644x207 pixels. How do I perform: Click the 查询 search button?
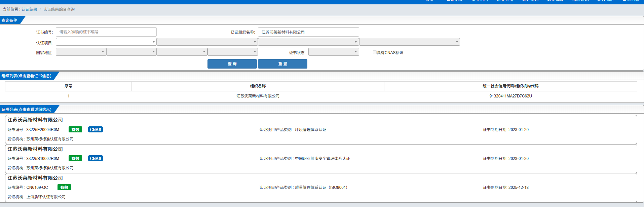pyautogui.click(x=232, y=64)
